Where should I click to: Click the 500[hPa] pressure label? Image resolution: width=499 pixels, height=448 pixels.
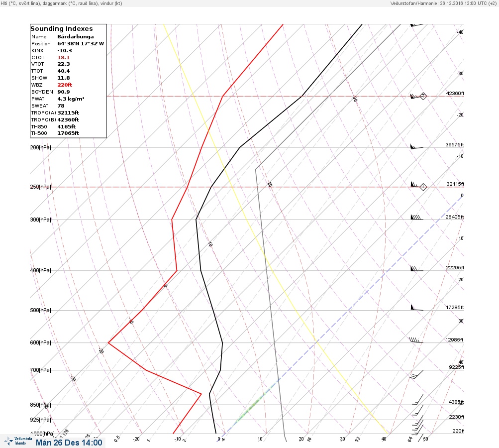pos(40,311)
